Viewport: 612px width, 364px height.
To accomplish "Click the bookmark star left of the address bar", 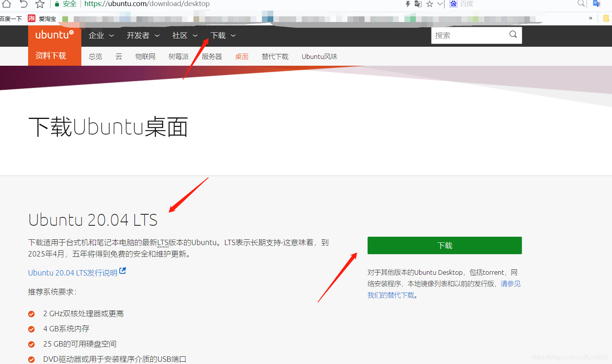I will 40,4.
